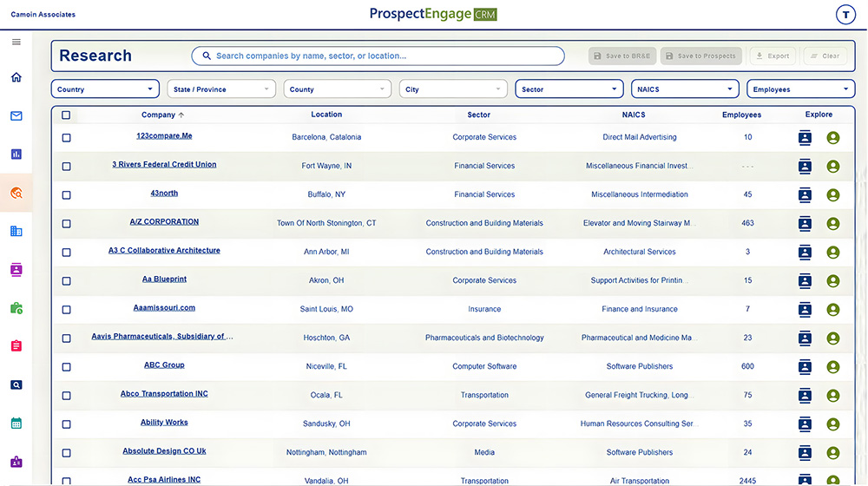
Task: Open the blue buildings sidebar icon
Action: (16, 231)
